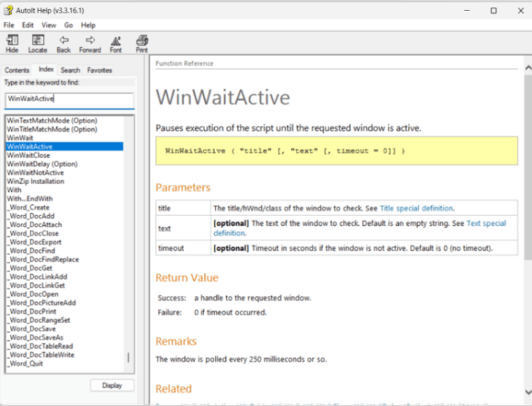
Task: Select the With index entry
Action: (14, 190)
